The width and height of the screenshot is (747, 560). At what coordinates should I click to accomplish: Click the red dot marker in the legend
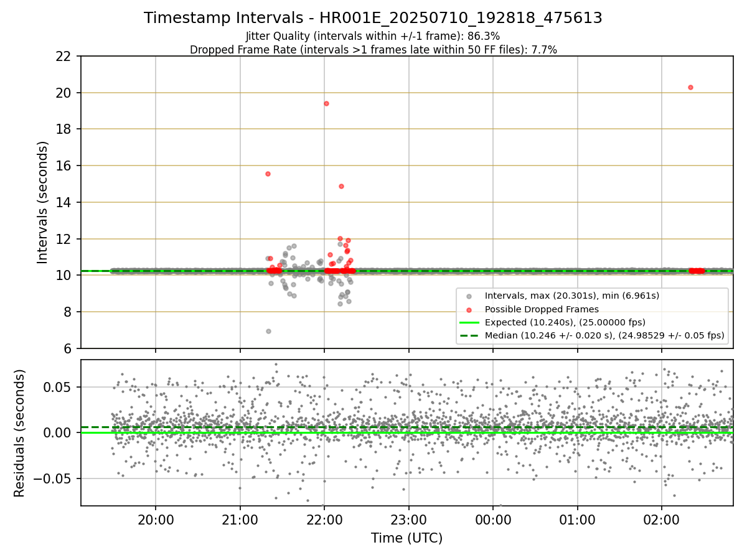(468, 309)
